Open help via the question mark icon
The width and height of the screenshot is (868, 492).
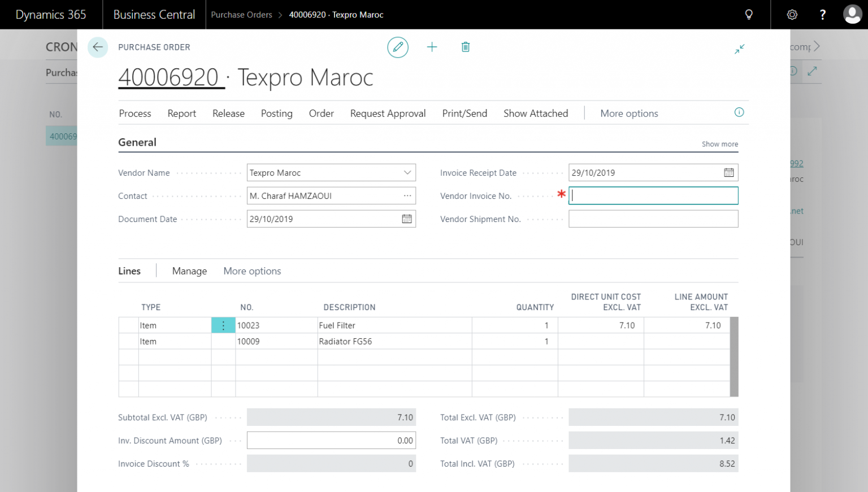pos(822,14)
